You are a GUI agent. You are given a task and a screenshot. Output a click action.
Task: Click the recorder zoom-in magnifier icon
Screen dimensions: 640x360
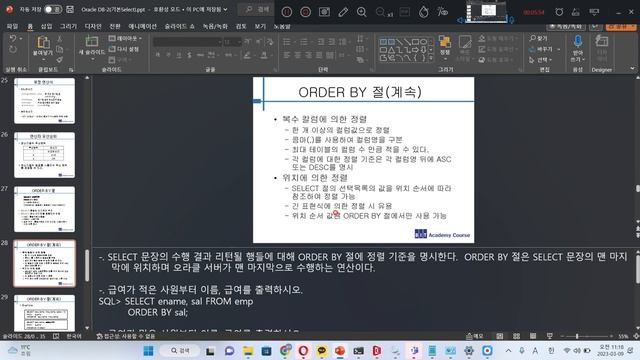point(362,12)
